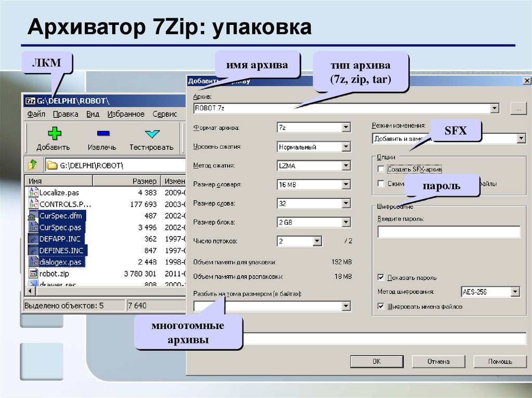The image size is (532, 398).
Task: Click the G:\DELPHI\ROBOT\ address field
Action: pos(115,166)
